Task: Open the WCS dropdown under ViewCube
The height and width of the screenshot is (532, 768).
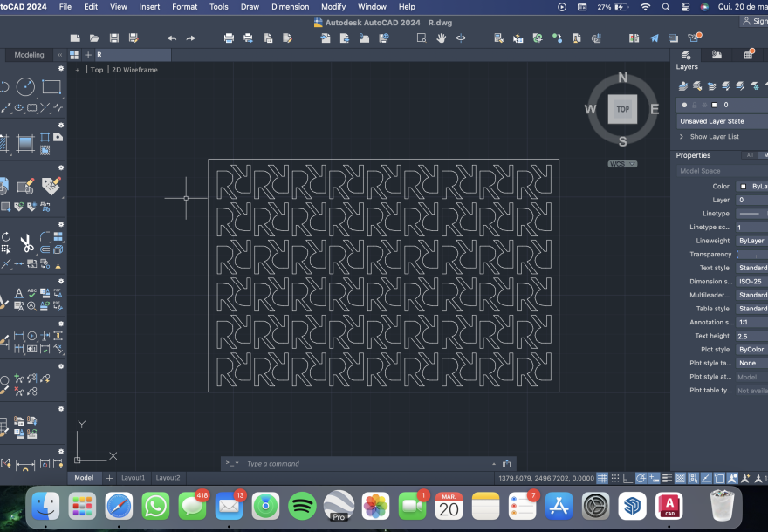Action: point(622,164)
